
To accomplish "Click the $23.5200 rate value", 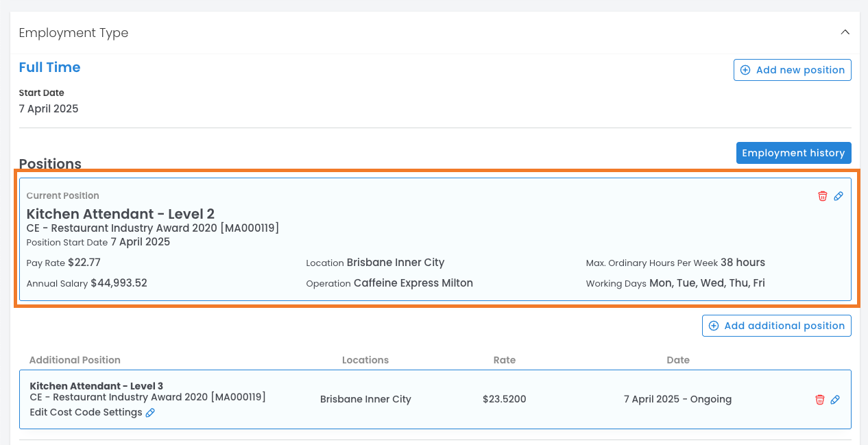I will tap(504, 399).
